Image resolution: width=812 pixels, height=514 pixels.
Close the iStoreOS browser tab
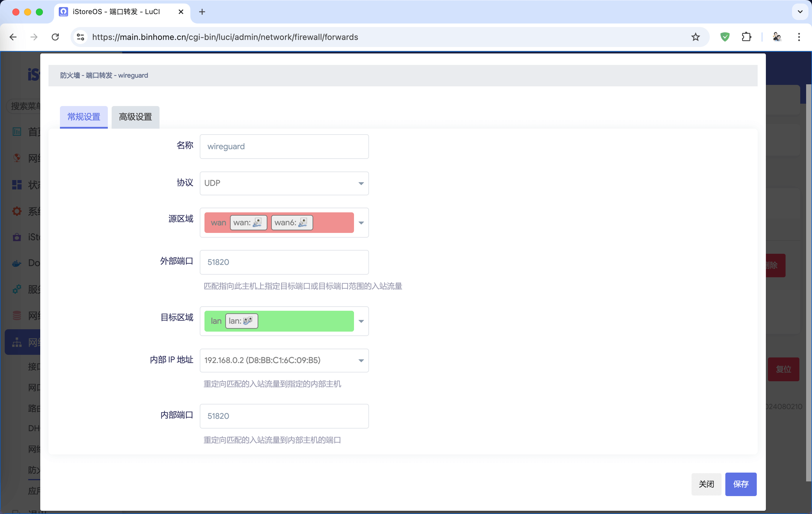pyautogui.click(x=181, y=12)
